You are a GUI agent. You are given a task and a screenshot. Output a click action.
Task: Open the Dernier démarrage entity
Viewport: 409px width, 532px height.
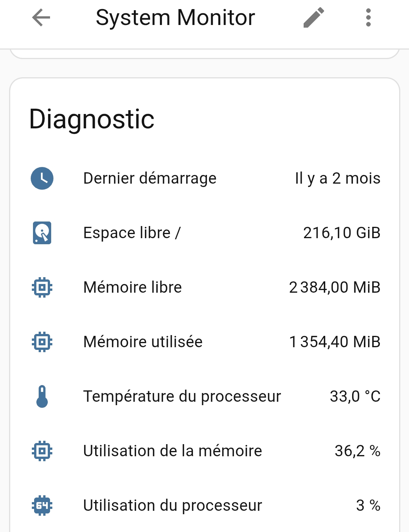pyautogui.click(x=150, y=178)
